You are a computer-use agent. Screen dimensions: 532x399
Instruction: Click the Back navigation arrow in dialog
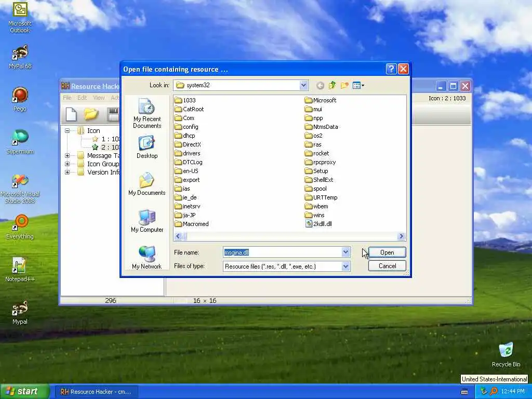320,86
